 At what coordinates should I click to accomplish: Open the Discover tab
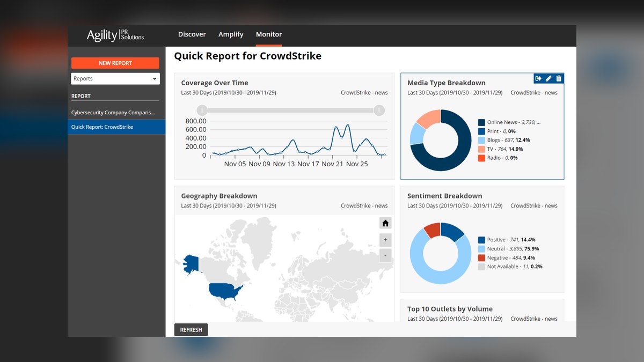tap(192, 34)
